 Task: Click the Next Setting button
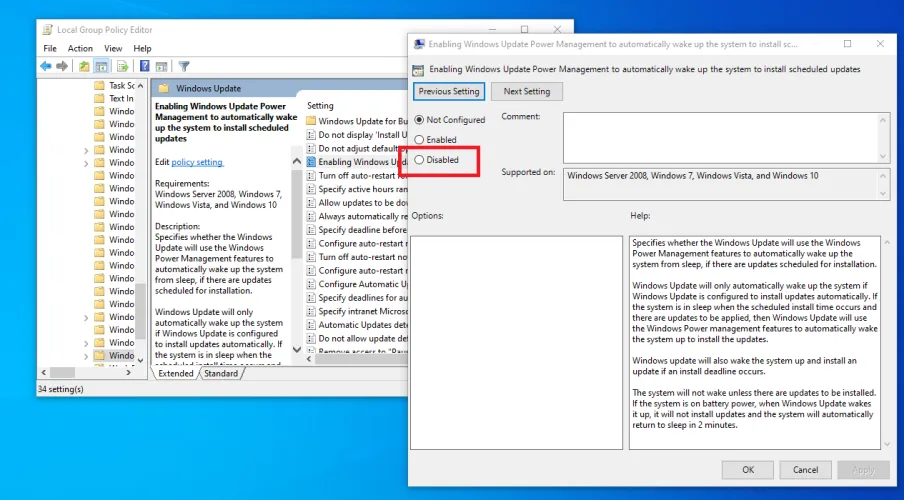pos(526,91)
